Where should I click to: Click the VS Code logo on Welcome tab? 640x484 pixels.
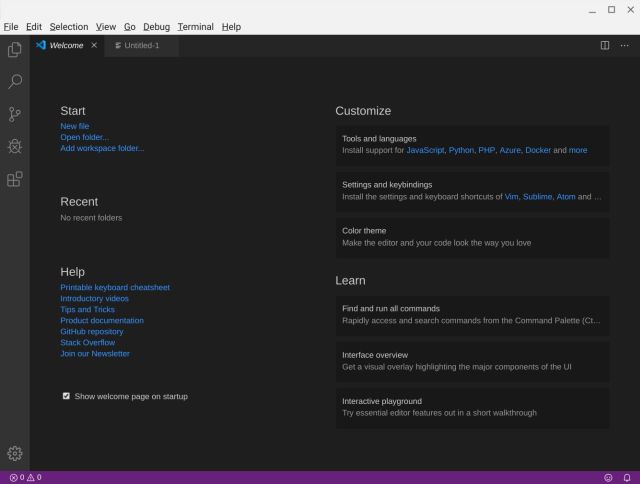[x=41, y=45]
